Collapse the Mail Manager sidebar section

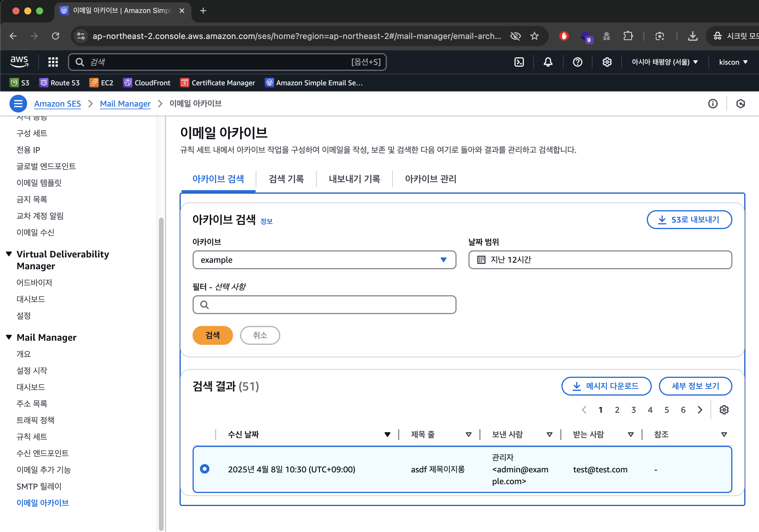[9, 337]
